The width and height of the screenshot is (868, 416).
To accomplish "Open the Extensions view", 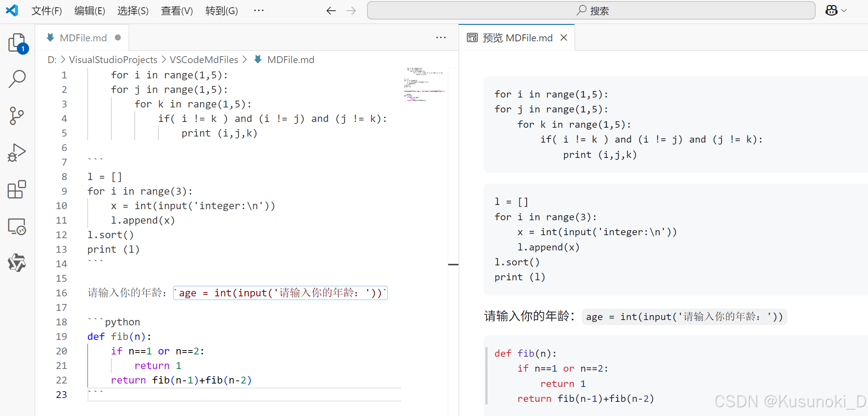I will click(x=17, y=189).
